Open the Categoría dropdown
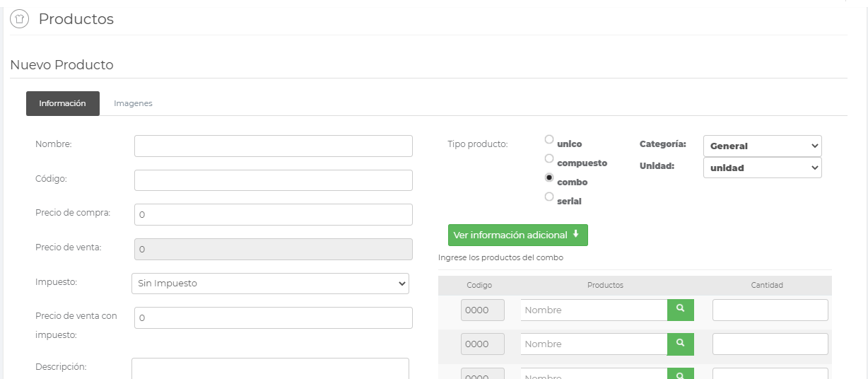This screenshot has width=868, height=379. click(762, 146)
